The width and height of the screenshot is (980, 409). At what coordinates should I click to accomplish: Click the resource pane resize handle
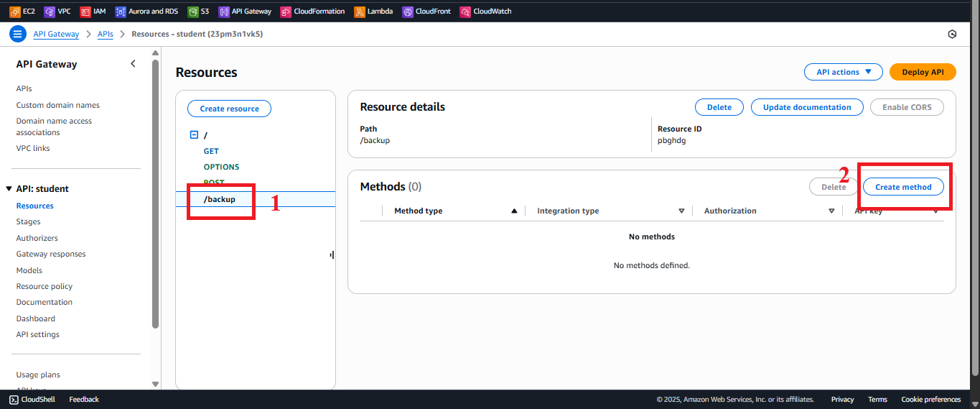(x=332, y=254)
